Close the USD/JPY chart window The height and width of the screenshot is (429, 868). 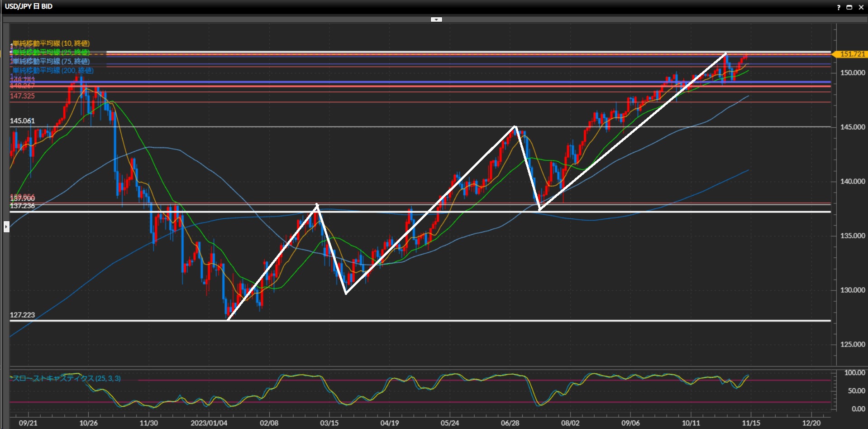pos(861,7)
